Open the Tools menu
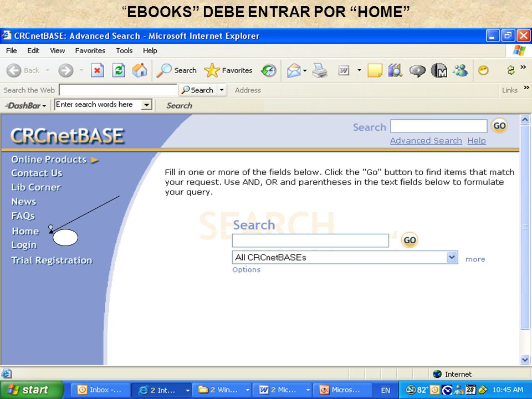The height and width of the screenshot is (399, 532). click(124, 50)
